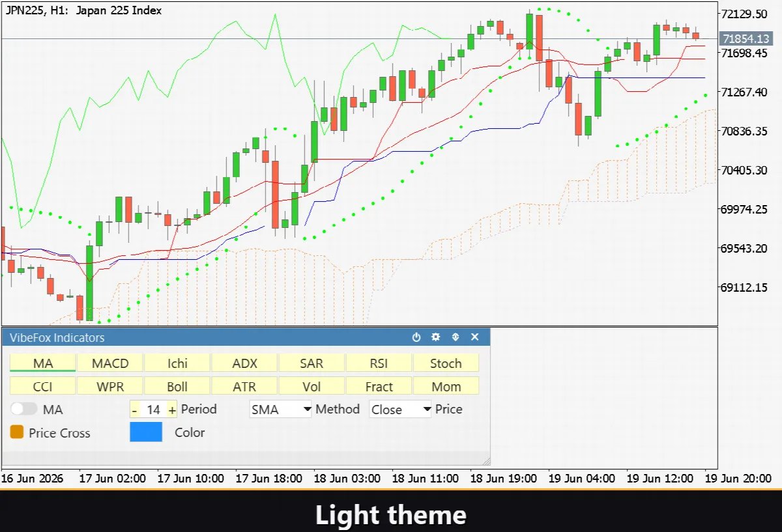Click the 18 Jun 03:00 time label
The height and width of the screenshot is (532, 782).
346,478
